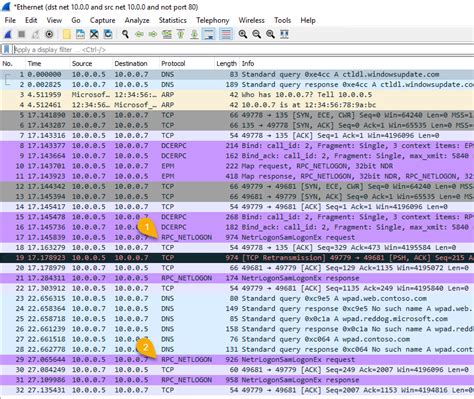The image size is (474, 399).
Task: Open the Help menu
Action: click(x=308, y=20)
